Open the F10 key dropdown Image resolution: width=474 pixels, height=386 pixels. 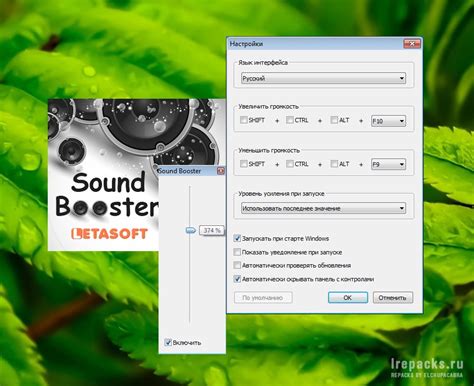(388, 121)
